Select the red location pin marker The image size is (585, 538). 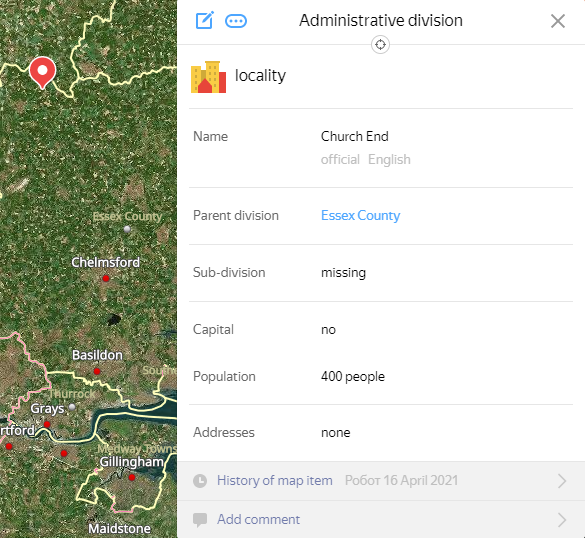[x=43, y=73]
